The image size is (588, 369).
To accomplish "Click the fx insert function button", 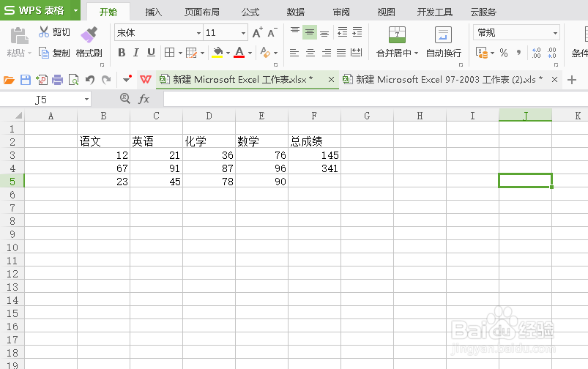I will [x=144, y=99].
